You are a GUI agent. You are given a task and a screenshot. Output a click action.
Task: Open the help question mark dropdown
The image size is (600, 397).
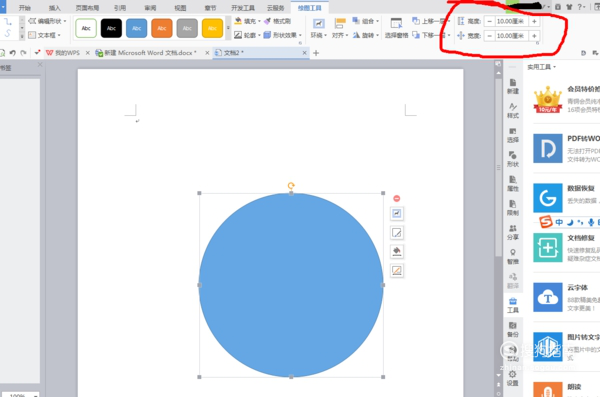coord(581,7)
